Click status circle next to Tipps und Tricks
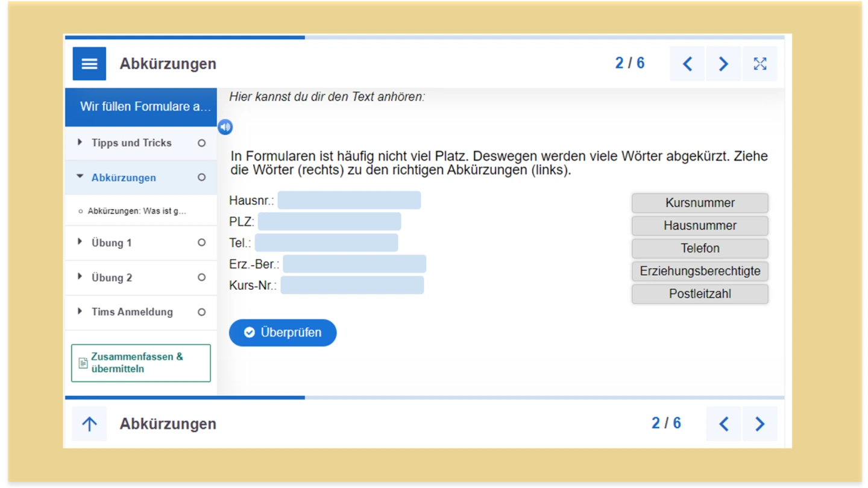This screenshot has width=868, height=488. [202, 143]
